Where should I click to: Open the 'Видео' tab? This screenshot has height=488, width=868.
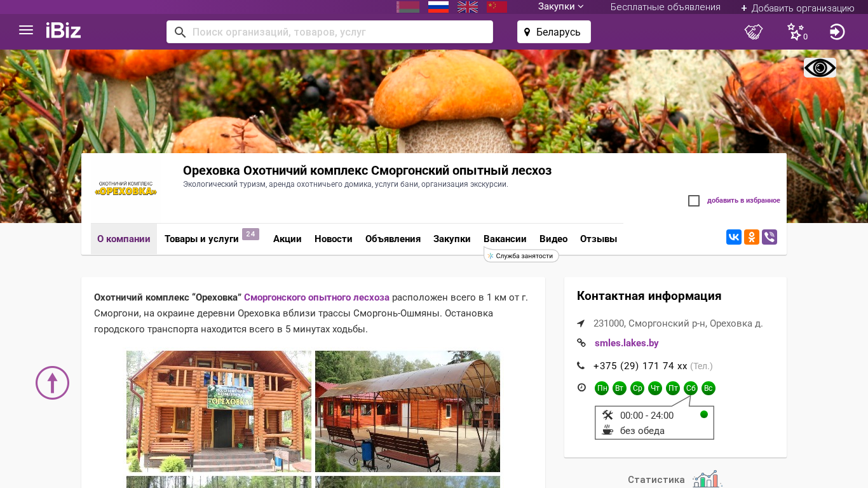[x=553, y=239]
